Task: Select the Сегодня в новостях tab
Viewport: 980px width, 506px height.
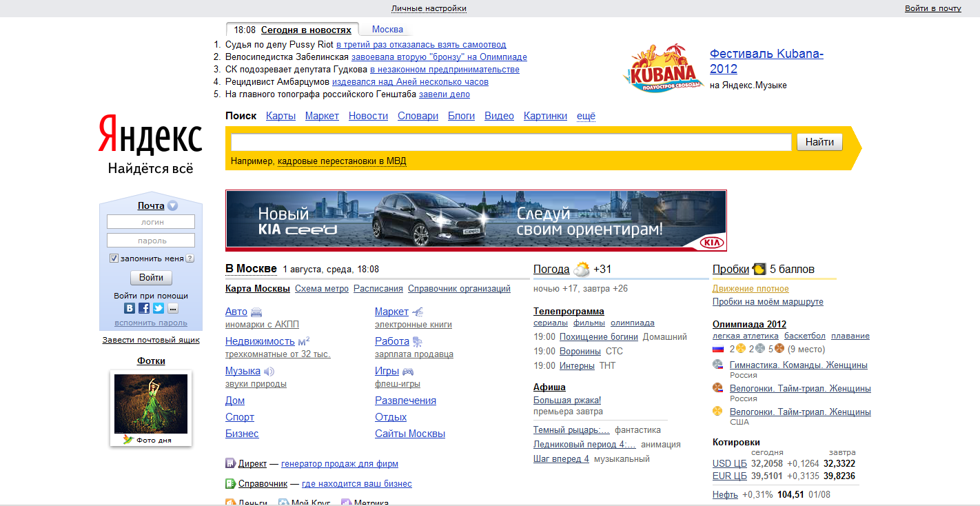Action: [x=306, y=30]
